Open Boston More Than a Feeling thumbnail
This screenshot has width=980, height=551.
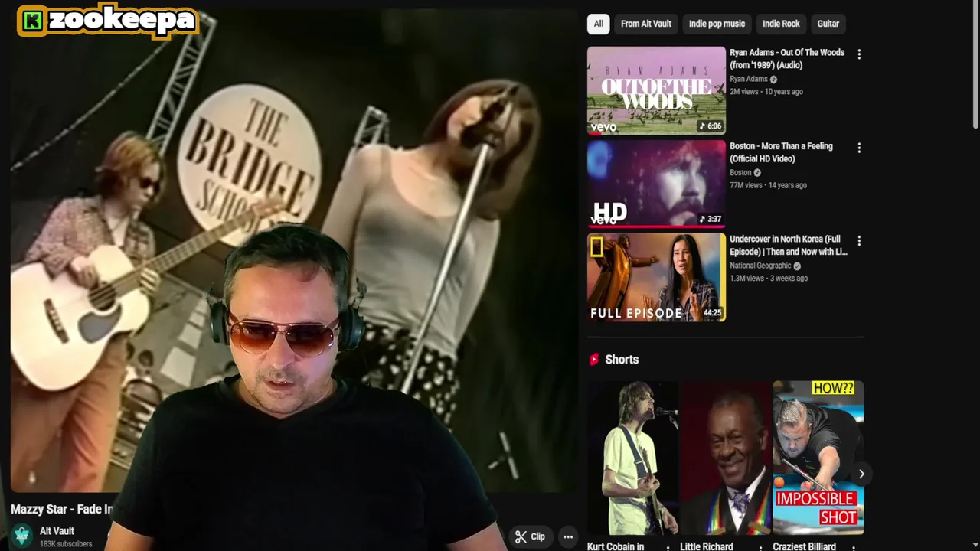(656, 184)
